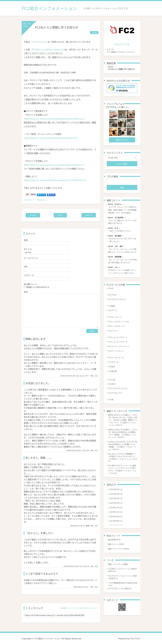
Task: Click the 本文 comment textarea
Action: (61, 311)
